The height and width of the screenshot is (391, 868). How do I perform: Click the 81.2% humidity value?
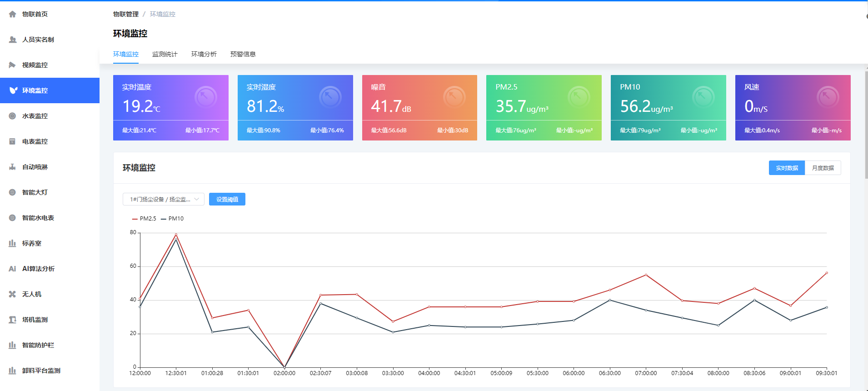point(265,106)
